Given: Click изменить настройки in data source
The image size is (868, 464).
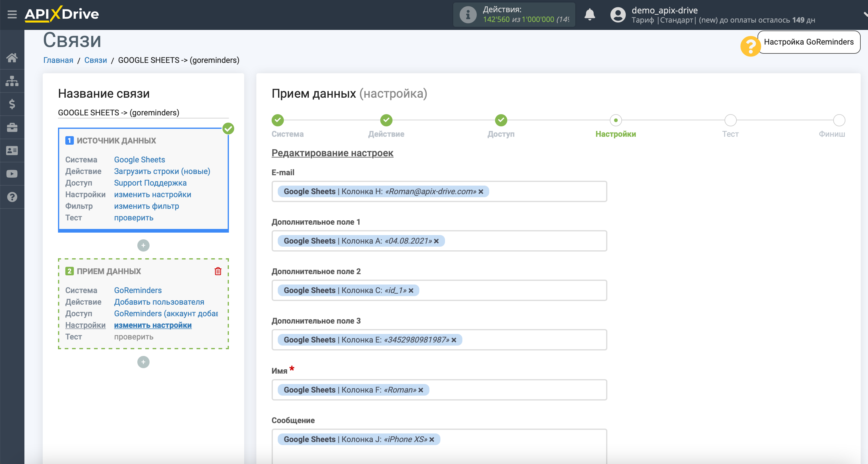Looking at the screenshot, I should click(x=153, y=194).
